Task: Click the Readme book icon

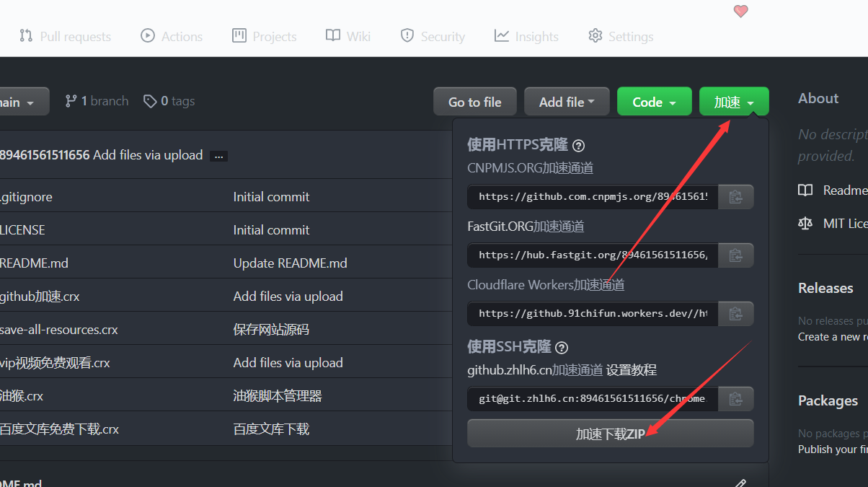Action: coord(805,190)
